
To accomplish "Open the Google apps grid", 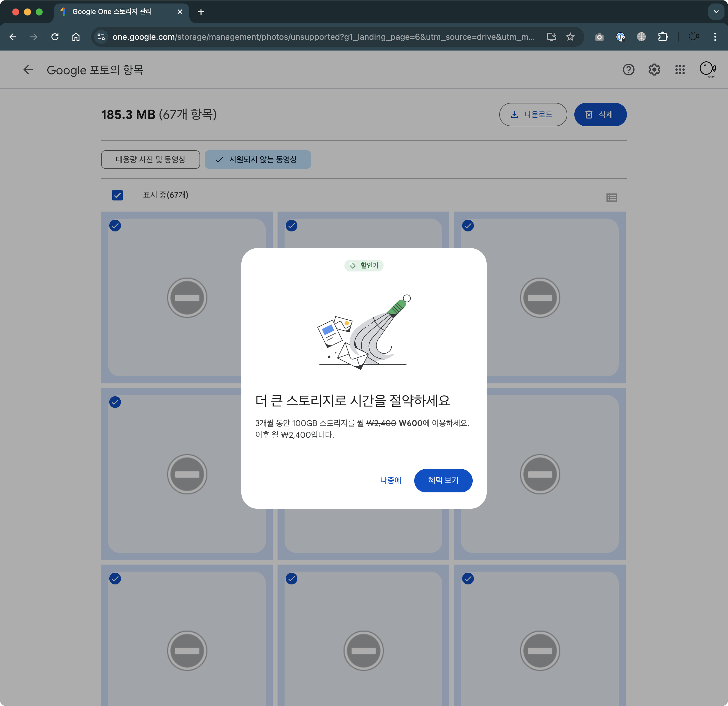I will click(x=680, y=70).
